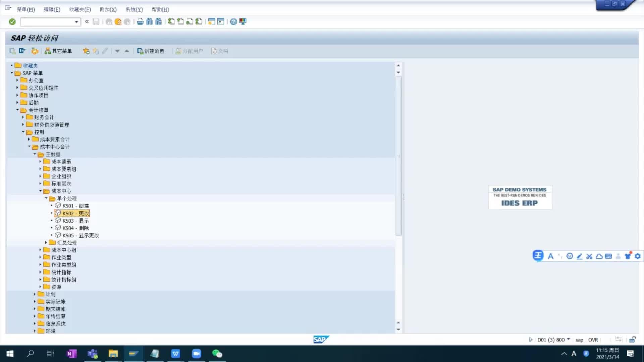Click the SAP Business Workplace icon
Image resolution: width=644 pixels, height=362 pixels.
(35, 51)
